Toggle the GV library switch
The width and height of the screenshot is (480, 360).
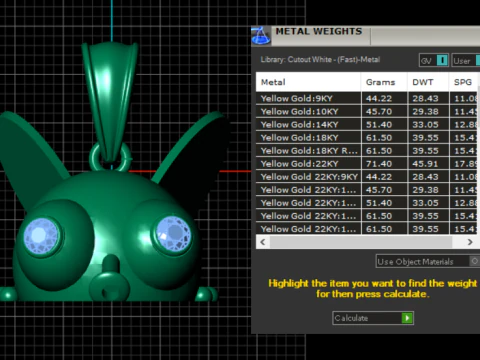click(442, 60)
